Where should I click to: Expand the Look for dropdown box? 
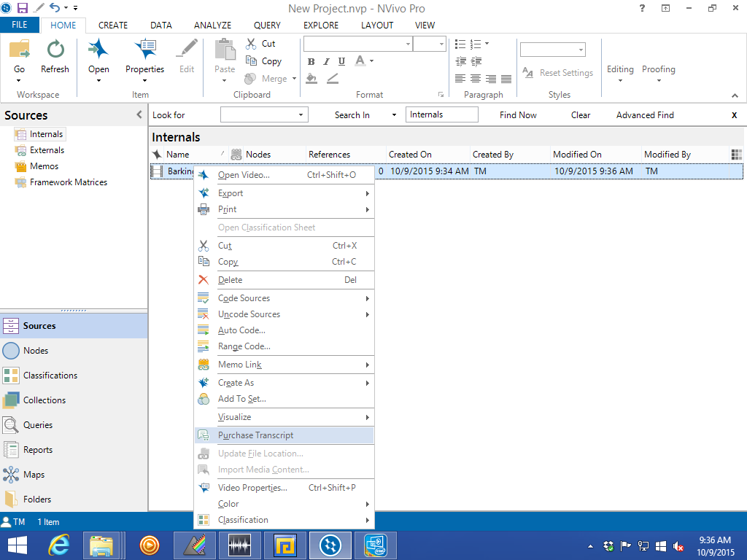pos(301,115)
